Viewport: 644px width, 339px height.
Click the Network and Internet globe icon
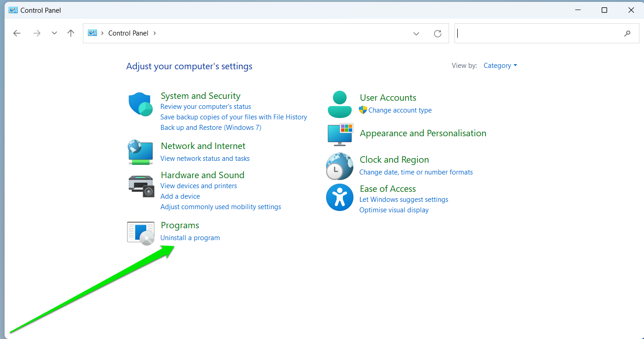[x=140, y=152]
